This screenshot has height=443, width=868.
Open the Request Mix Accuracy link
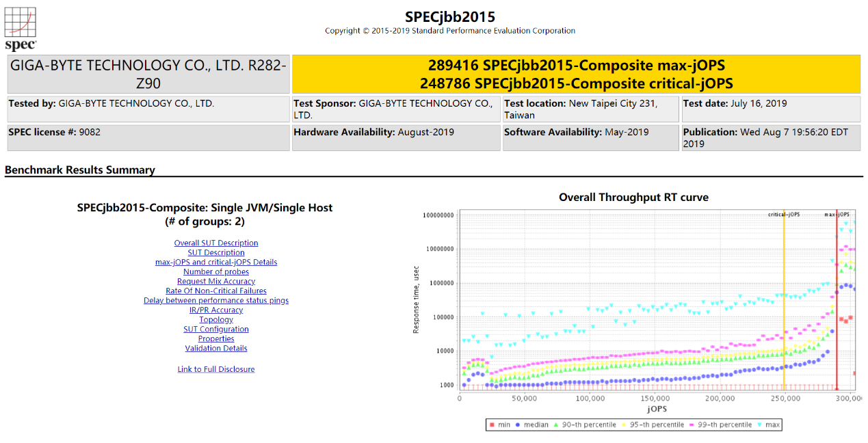click(216, 282)
